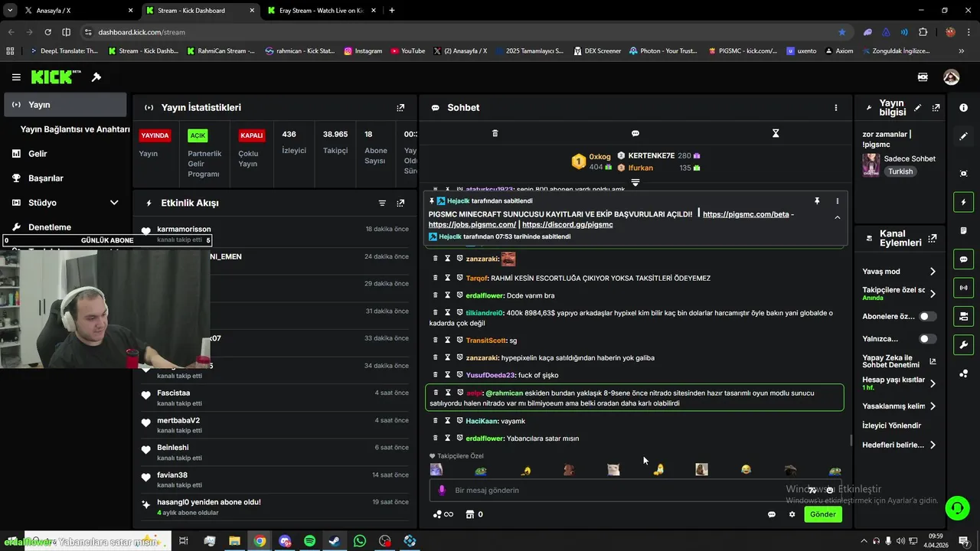Toggle the wrench widget icon in right sidebar
Viewport: 980px width, 551px height.
tap(963, 345)
